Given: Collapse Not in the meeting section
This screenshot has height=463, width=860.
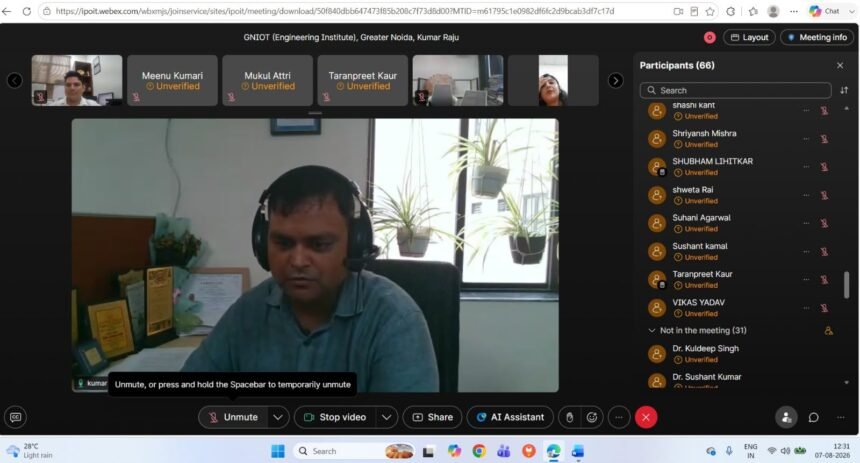Looking at the screenshot, I should pyautogui.click(x=652, y=330).
